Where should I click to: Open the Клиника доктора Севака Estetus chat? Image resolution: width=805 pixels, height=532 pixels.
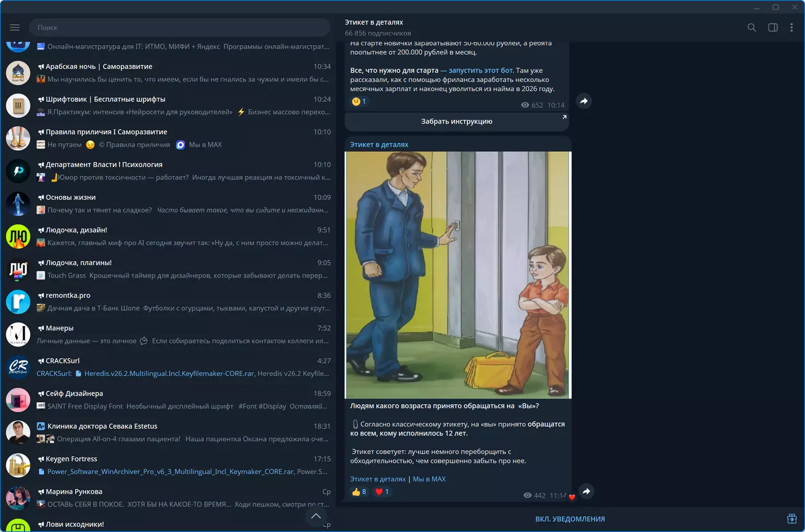[168, 432]
